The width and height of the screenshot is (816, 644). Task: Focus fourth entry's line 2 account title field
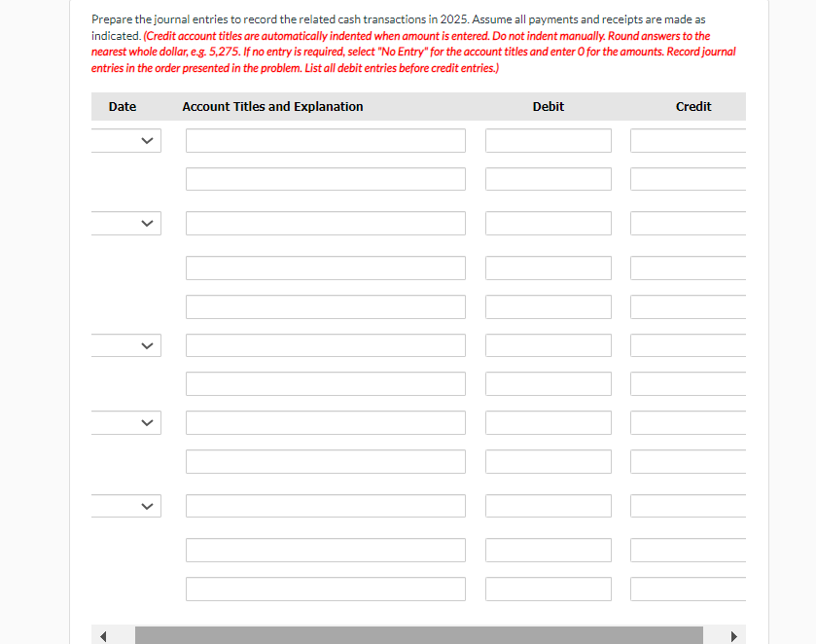click(x=326, y=462)
